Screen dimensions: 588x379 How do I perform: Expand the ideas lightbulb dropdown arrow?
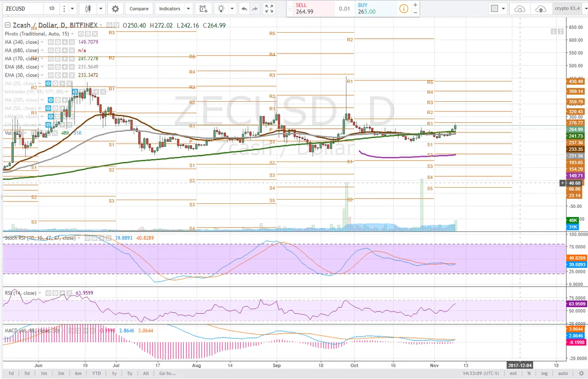pyautogui.click(x=232, y=9)
